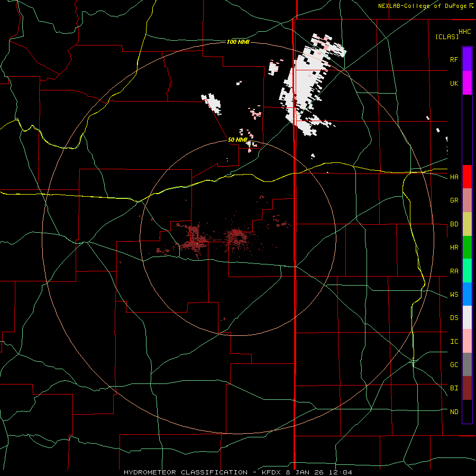Viewport: 476px width, 476px height.
Task: Click the NEXLAB-College of DuPage credit text
Action: pyautogui.click(x=422, y=6)
